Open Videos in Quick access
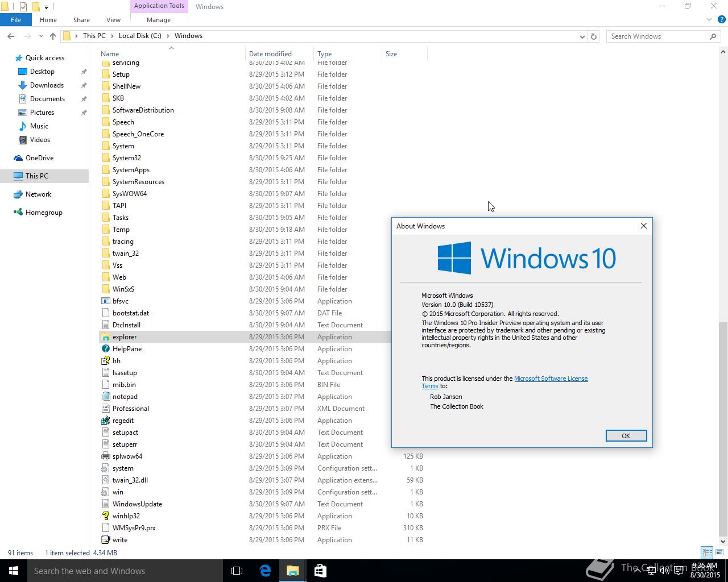Viewport: 728px width, 582px height. tap(40, 140)
